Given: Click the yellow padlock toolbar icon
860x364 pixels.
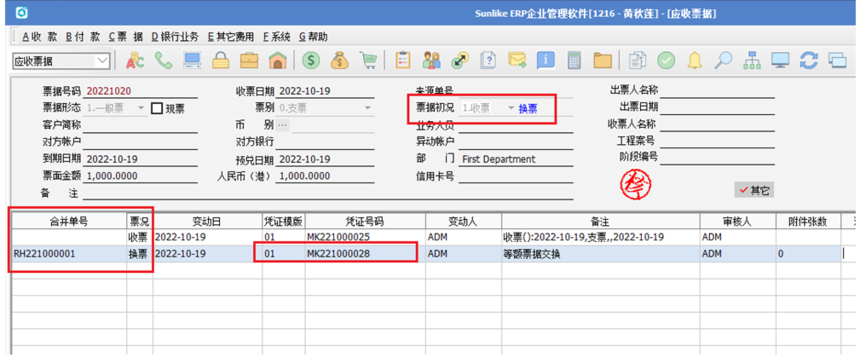Looking at the screenshot, I should pos(220,60).
